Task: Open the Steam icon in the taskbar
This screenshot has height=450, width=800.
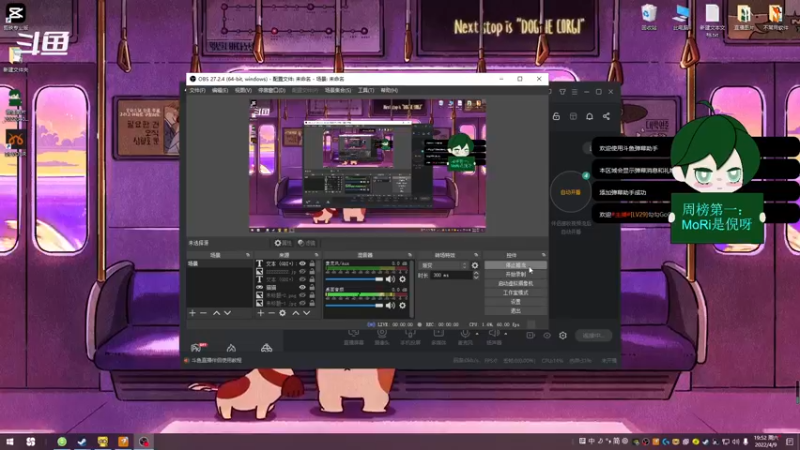Action: point(82,442)
